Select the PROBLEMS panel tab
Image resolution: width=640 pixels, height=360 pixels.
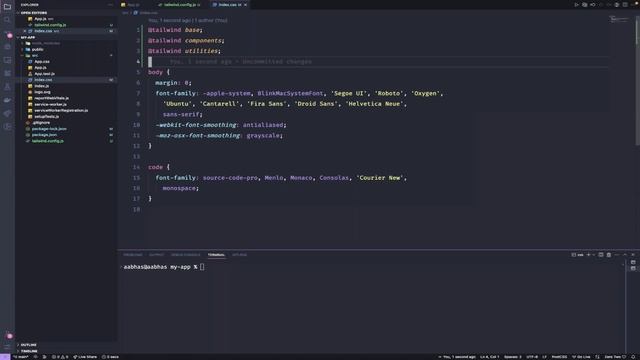(133, 255)
